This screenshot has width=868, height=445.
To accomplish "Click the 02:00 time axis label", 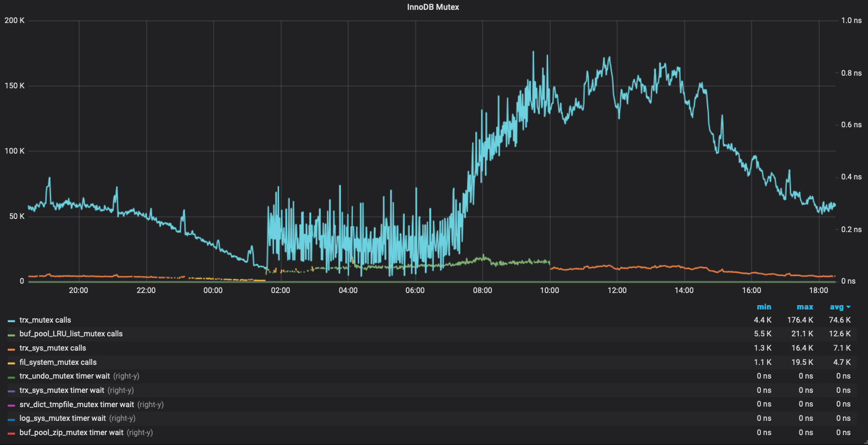I will click(281, 290).
